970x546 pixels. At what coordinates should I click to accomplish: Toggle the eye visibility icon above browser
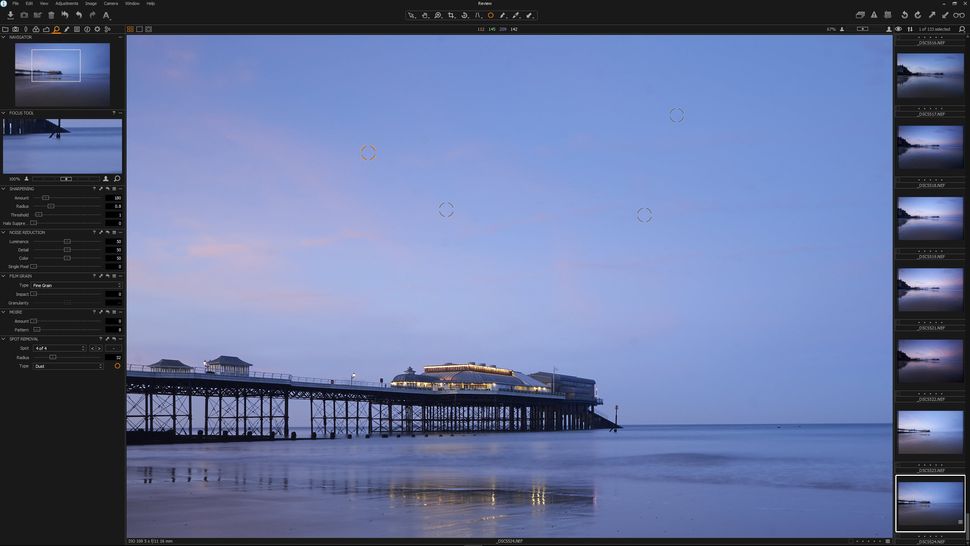[899, 29]
